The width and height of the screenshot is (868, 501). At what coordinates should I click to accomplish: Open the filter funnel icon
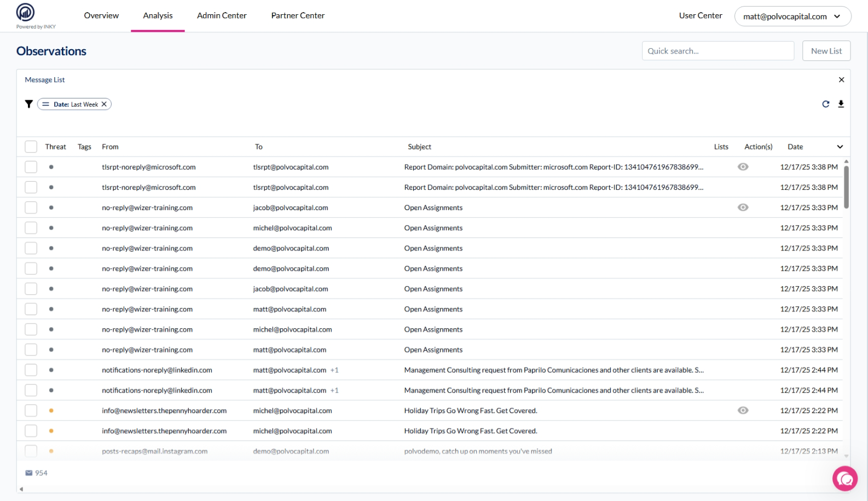29,104
